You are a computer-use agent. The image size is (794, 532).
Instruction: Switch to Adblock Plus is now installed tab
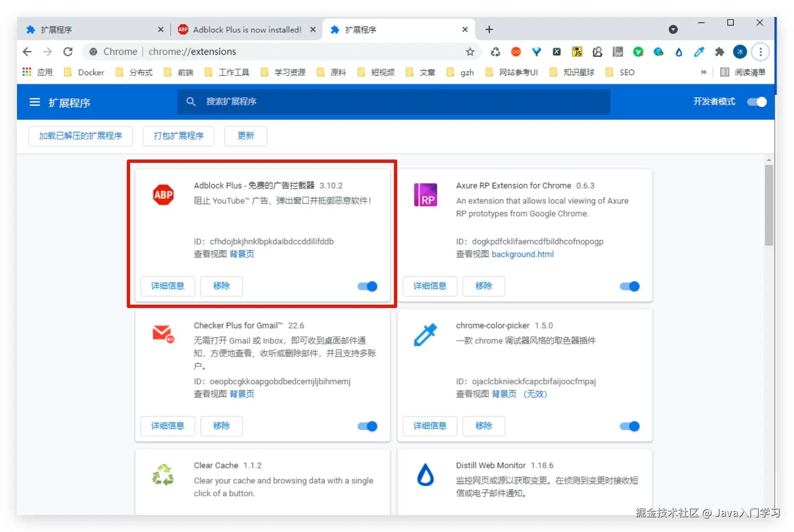[248, 29]
